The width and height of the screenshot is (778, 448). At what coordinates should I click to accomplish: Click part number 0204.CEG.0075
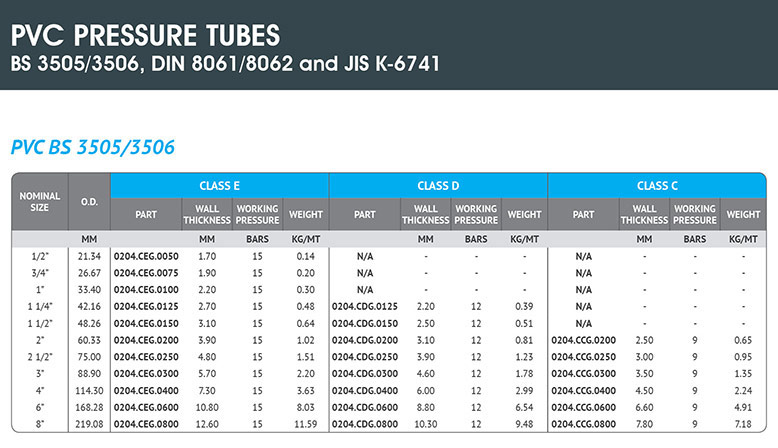click(x=146, y=273)
